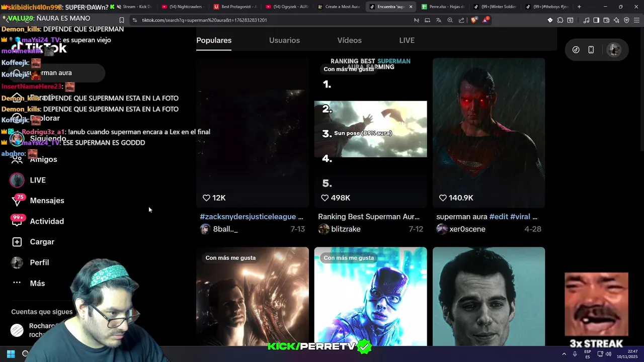
Task: Expand the Más three-dots menu
Action: [x=17, y=283]
